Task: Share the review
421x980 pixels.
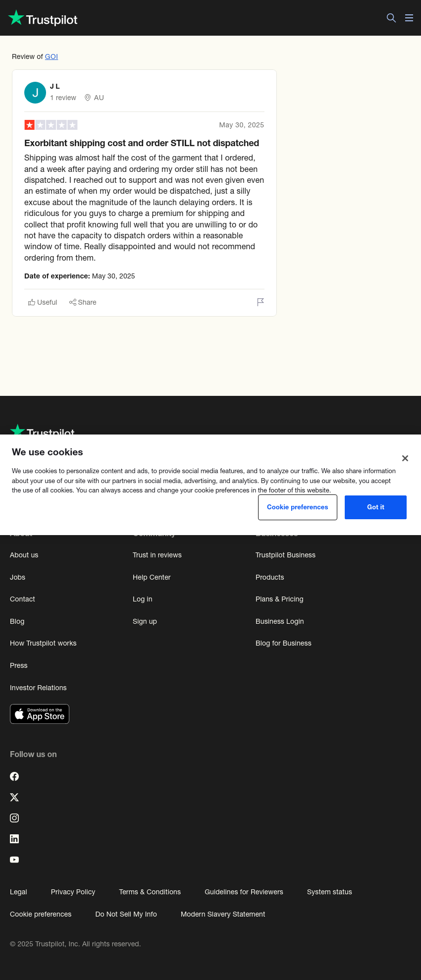Action: point(83,302)
